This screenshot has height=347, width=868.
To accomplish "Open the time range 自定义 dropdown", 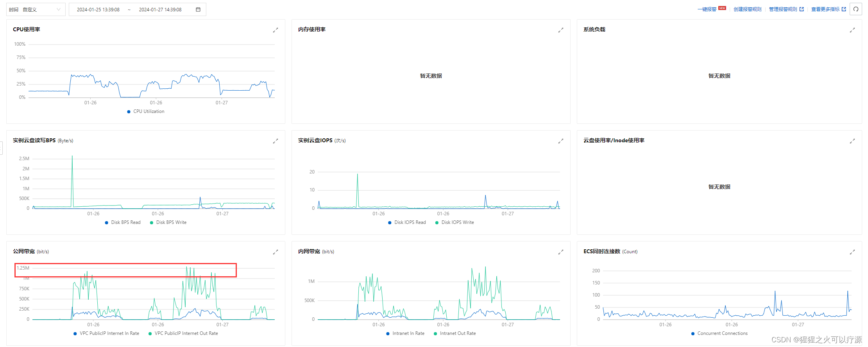I will tap(36, 9).
